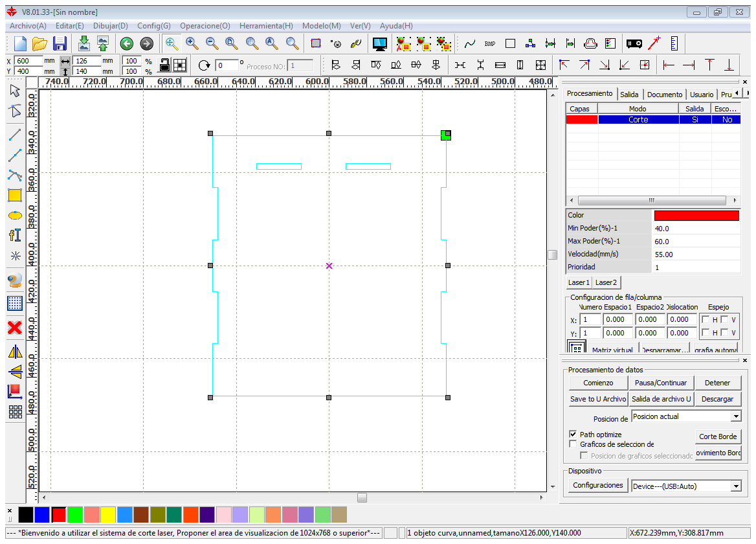Click the rotate icon beside angle field

point(204,65)
